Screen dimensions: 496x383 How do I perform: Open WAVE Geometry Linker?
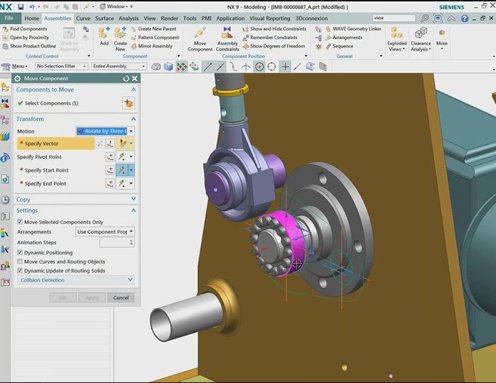coord(353,29)
